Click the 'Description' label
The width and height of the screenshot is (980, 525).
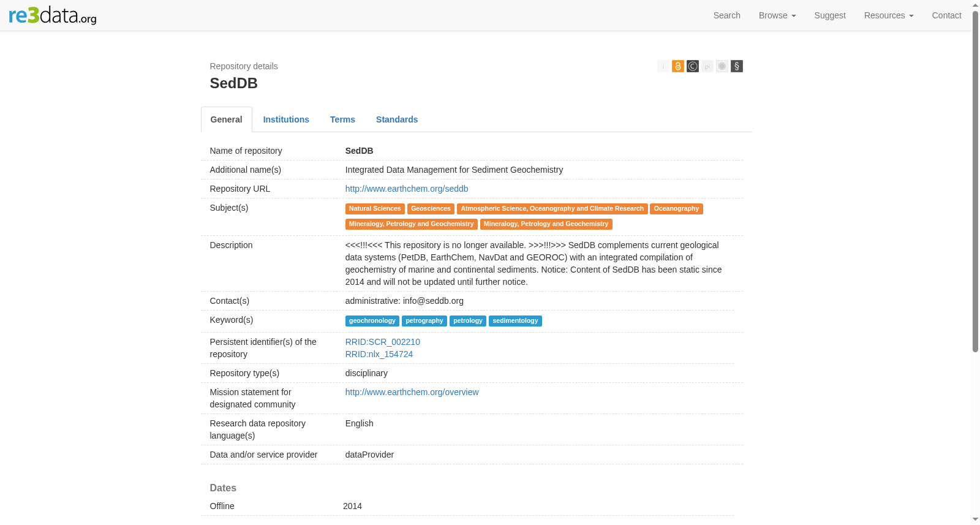click(232, 245)
